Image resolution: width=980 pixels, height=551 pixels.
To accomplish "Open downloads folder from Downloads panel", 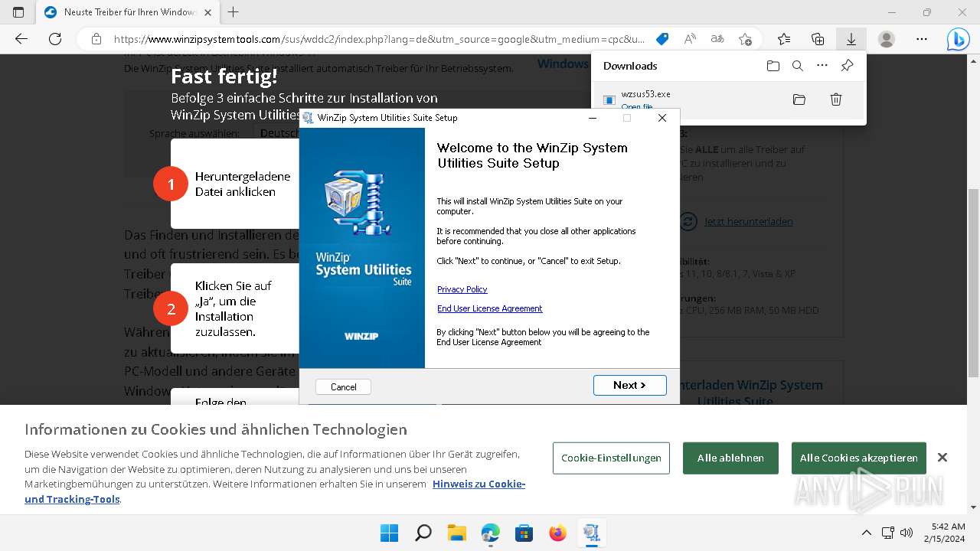I will (x=773, y=66).
